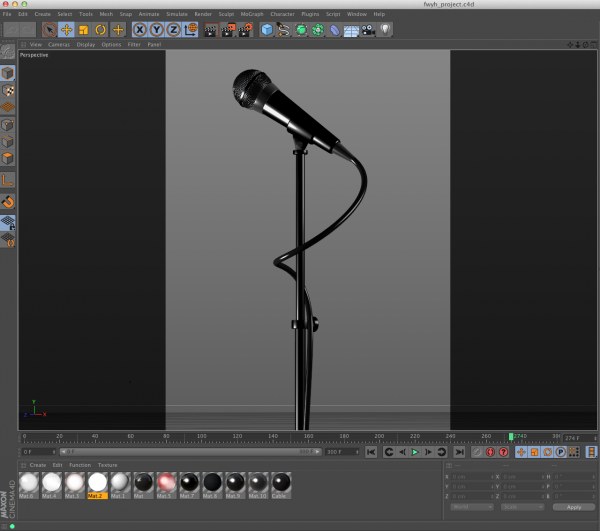Click the red Autokeying button
Screen dimensions: 600x531
click(490, 452)
